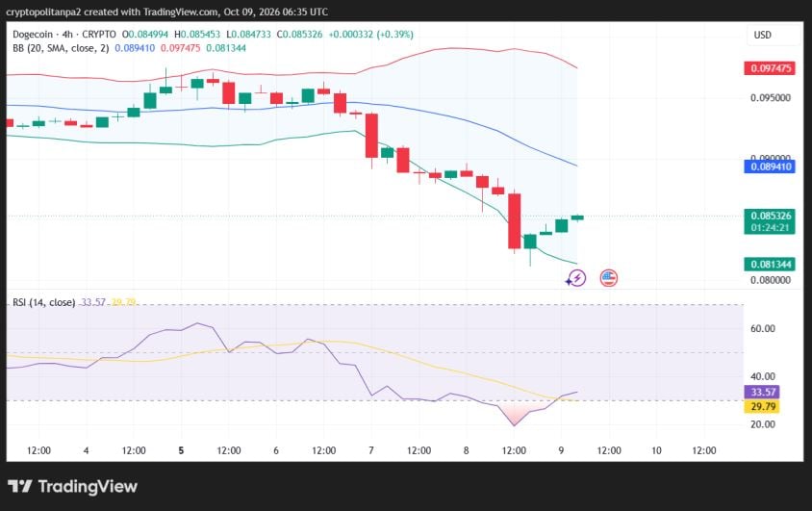Click date 8 on the time axis
This screenshot has width=812, height=511.
coord(466,450)
